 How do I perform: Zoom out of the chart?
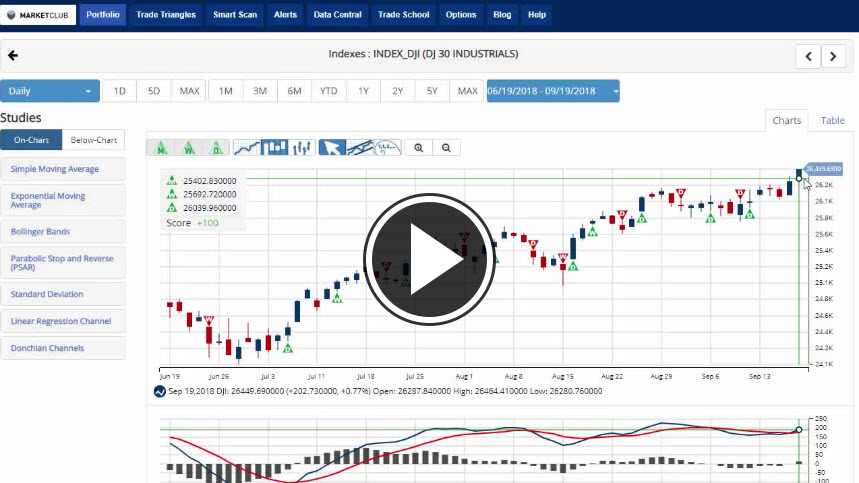447,148
